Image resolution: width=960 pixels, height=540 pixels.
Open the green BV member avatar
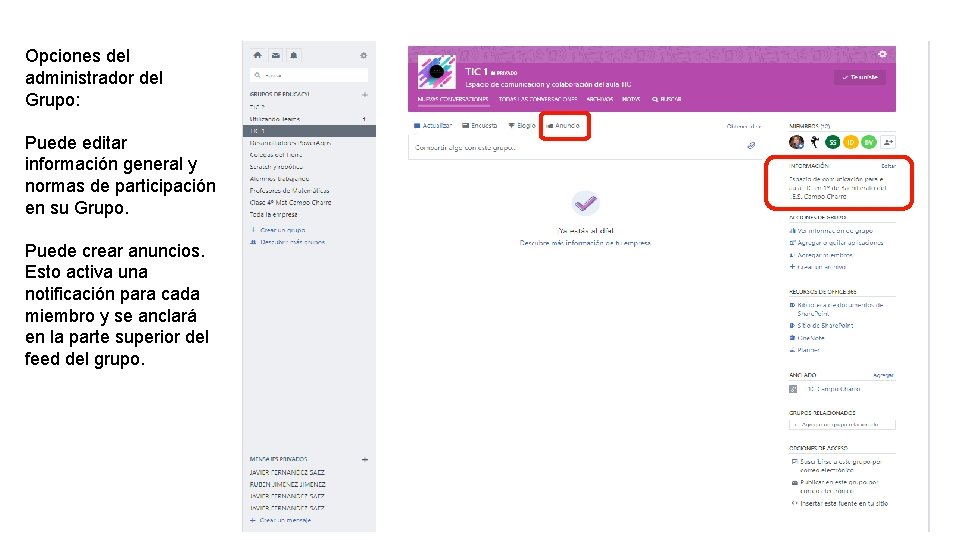pyautogui.click(x=869, y=142)
